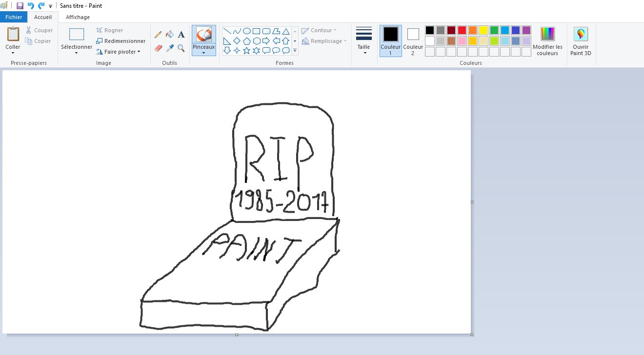644x355 pixels.
Task: Click the canvas bottom-right corner resize handle
Action: point(472,335)
